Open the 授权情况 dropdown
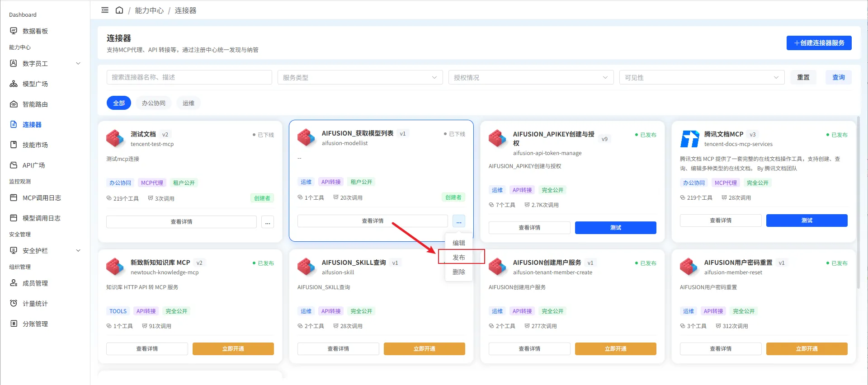The height and width of the screenshot is (385, 868). 531,77
